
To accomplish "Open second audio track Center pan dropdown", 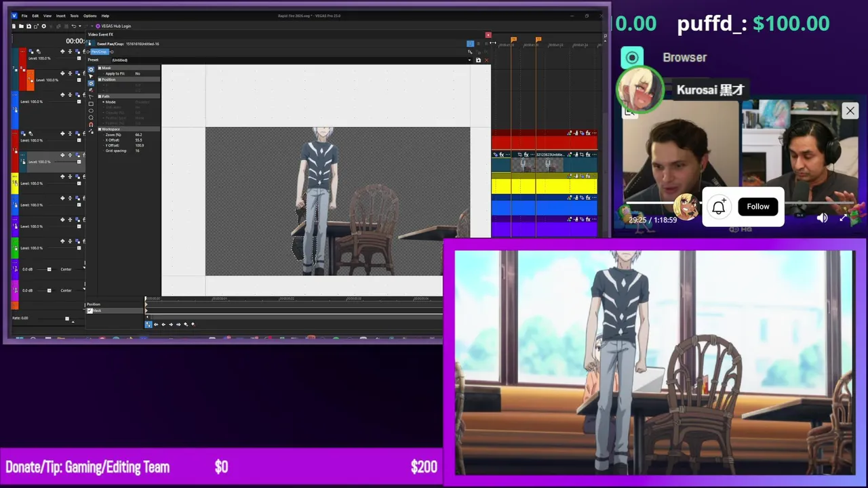I will (x=83, y=289).
